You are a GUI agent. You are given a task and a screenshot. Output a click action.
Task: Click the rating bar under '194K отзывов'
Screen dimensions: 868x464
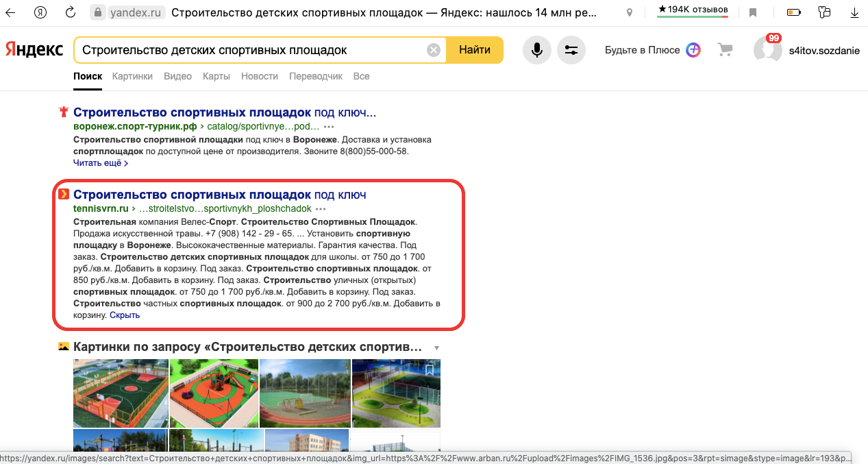(692, 16)
